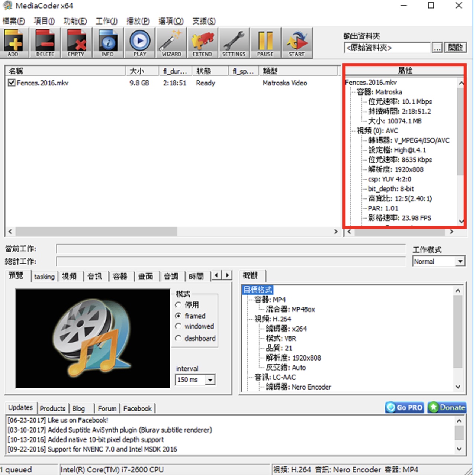
Task: Select the 概觀 tab
Action: pyautogui.click(x=250, y=275)
